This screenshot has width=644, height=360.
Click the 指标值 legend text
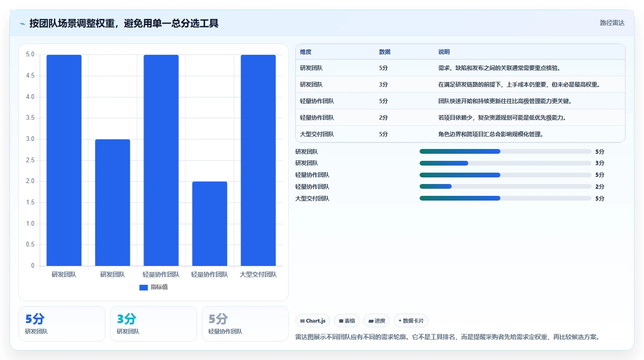[159, 288]
